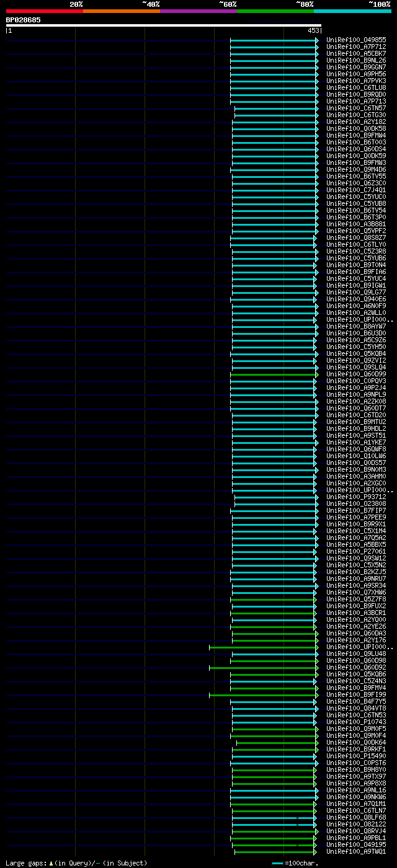The height and width of the screenshot is (868, 397).
Task: Click the =100char. scale legend
Action: 295,863
